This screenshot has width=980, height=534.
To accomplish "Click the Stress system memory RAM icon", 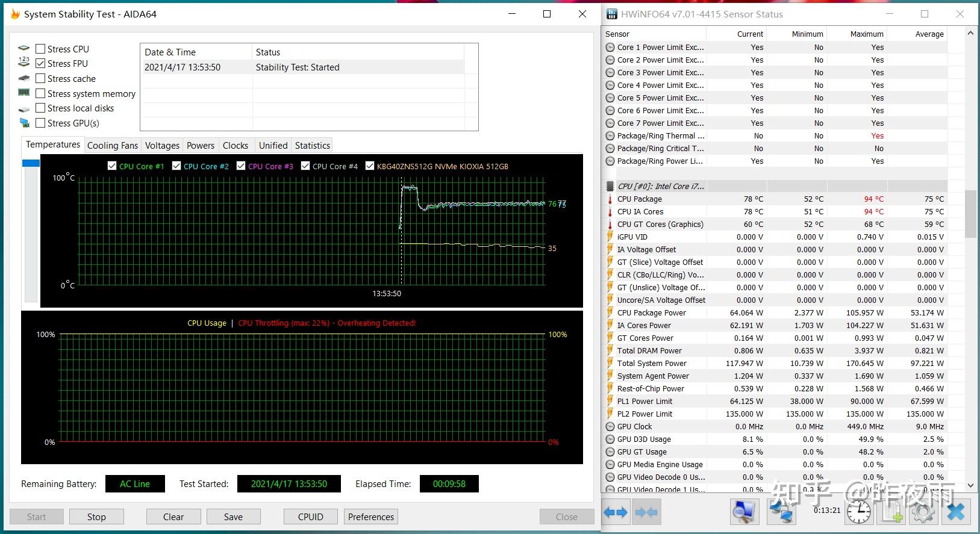I will (x=24, y=93).
